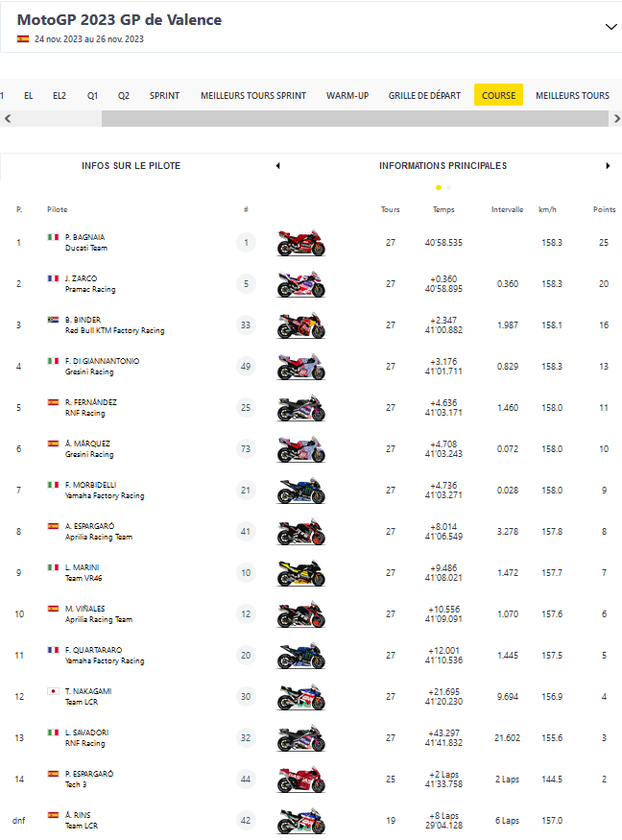Click P. Bagnaia's Ducati bike image
Image resolution: width=622 pixels, height=840 pixels.
pyautogui.click(x=300, y=243)
